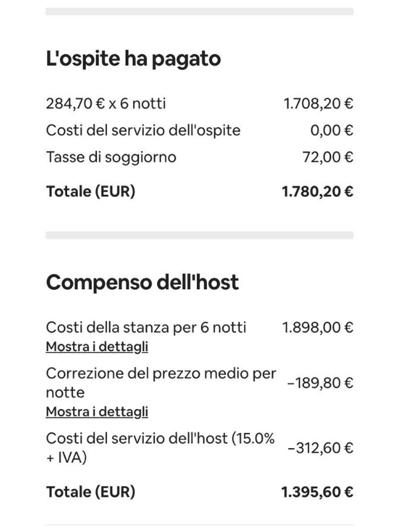Image resolution: width=399 pixels, height=532 pixels.
Task: Select the 'Tasse di soggiorno' label
Action: coord(111,158)
